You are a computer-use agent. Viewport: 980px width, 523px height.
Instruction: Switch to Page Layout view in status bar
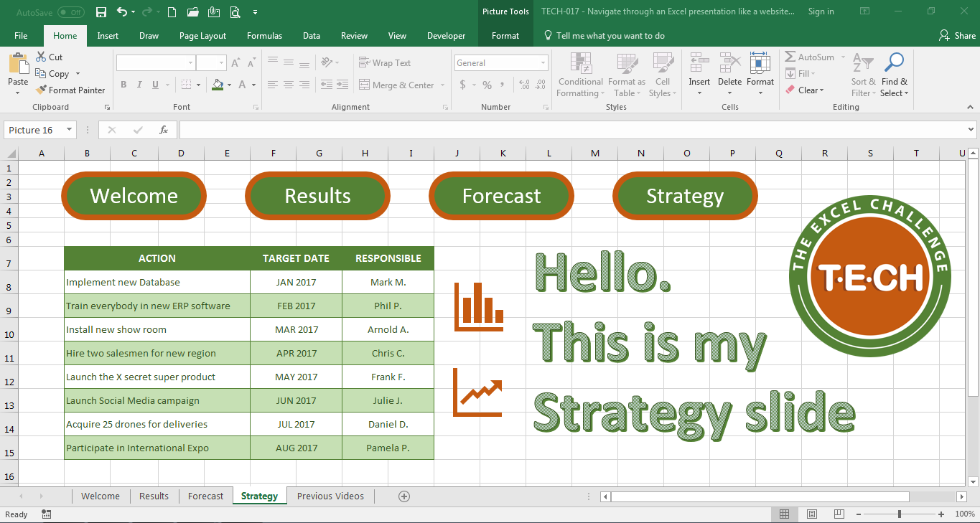[811, 514]
